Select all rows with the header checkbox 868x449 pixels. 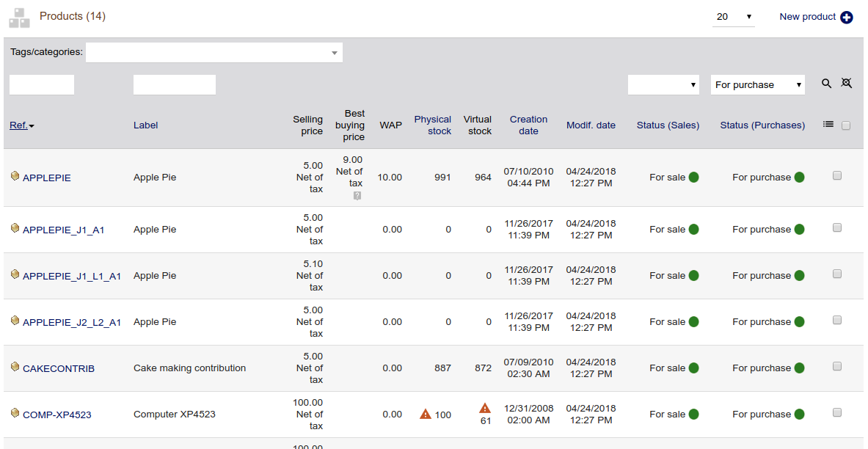click(846, 125)
